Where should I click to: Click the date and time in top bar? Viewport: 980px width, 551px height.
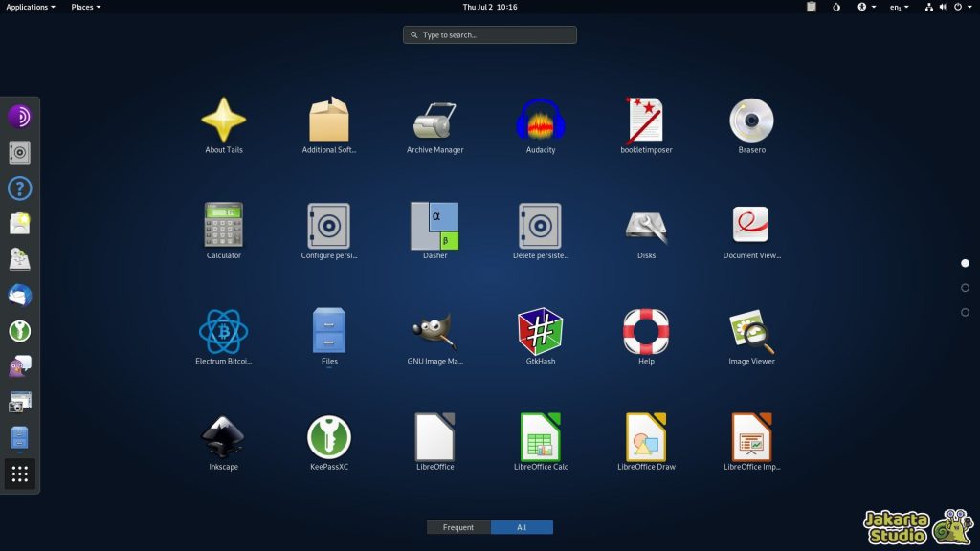[x=490, y=7]
